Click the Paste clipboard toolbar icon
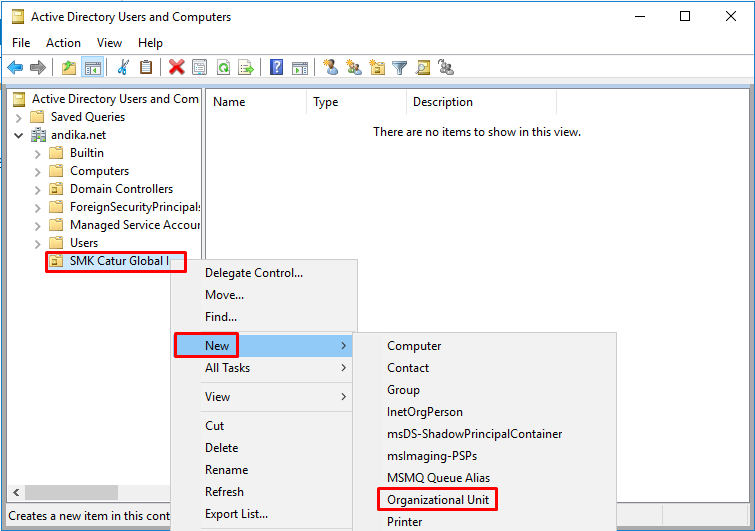Screen dimensions: 755x531 [x=145, y=67]
